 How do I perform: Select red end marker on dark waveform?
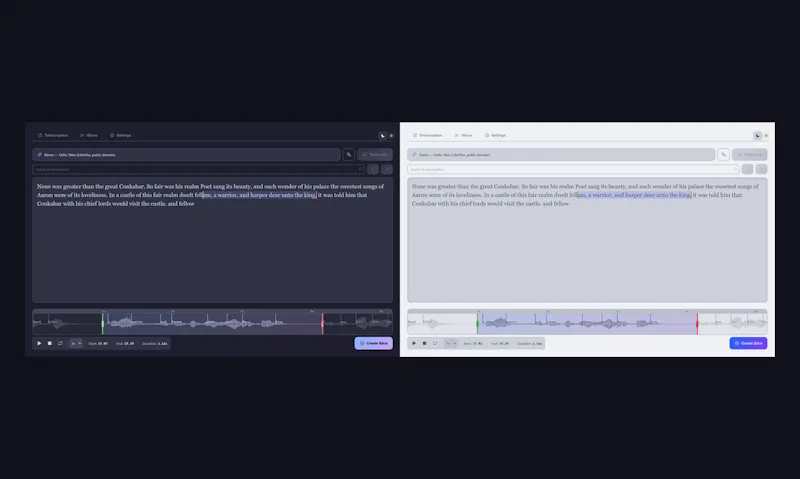[x=322, y=324]
